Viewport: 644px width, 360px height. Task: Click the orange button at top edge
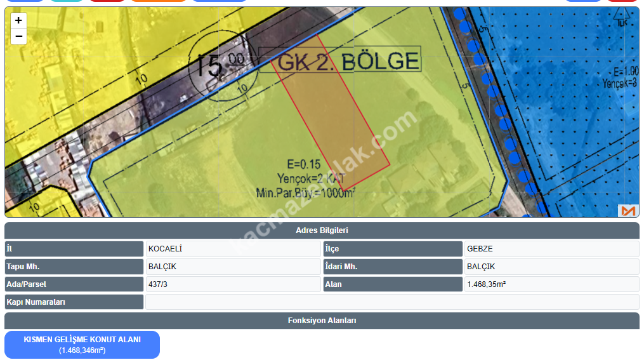(x=159, y=1)
